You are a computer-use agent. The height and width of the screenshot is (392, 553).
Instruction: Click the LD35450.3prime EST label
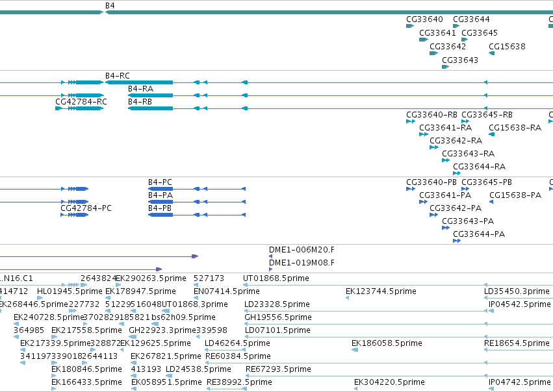point(517,291)
